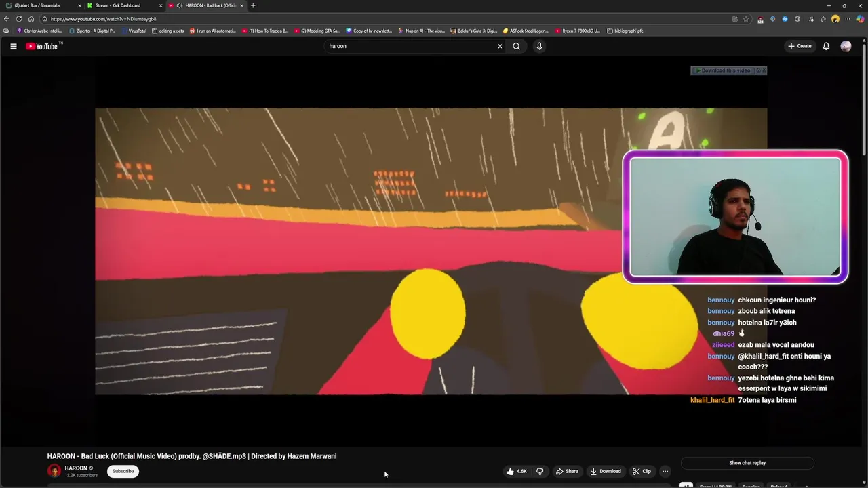Close the download this video overlay
This screenshot has height=488, width=868.
pyautogui.click(x=764, y=70)
